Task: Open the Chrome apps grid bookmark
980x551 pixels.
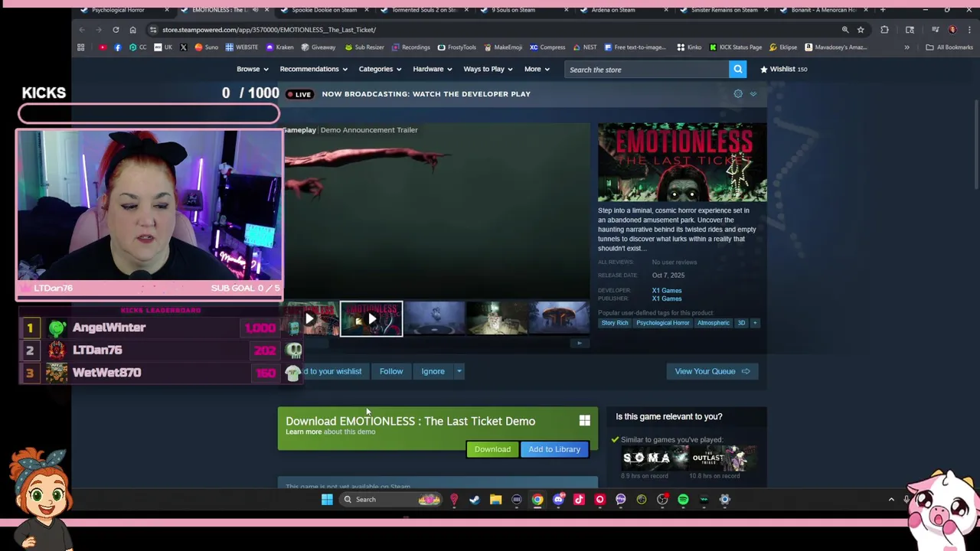Action: point(80,47)
